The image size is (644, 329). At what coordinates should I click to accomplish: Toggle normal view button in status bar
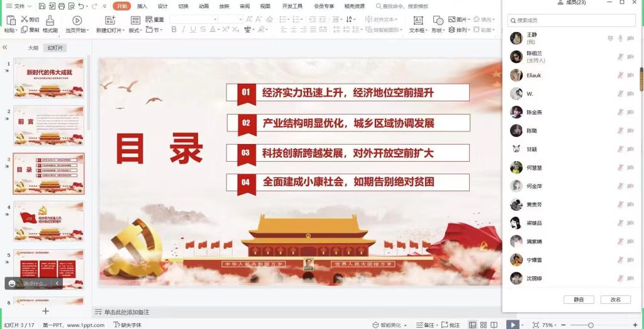point(473,325)
